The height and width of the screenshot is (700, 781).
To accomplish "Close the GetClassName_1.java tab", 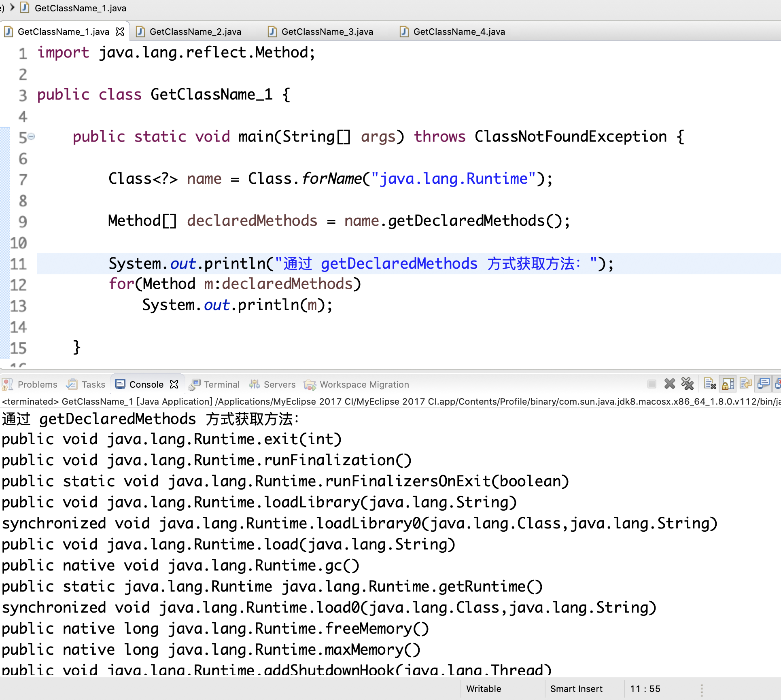I will coord(120,32).
